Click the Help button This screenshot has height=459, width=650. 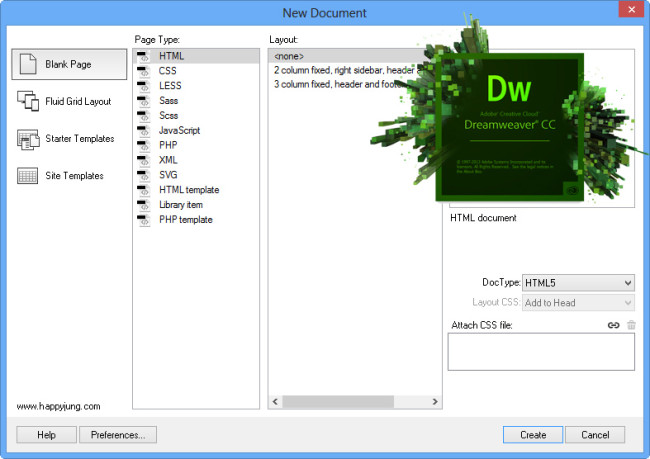[46, 435]
